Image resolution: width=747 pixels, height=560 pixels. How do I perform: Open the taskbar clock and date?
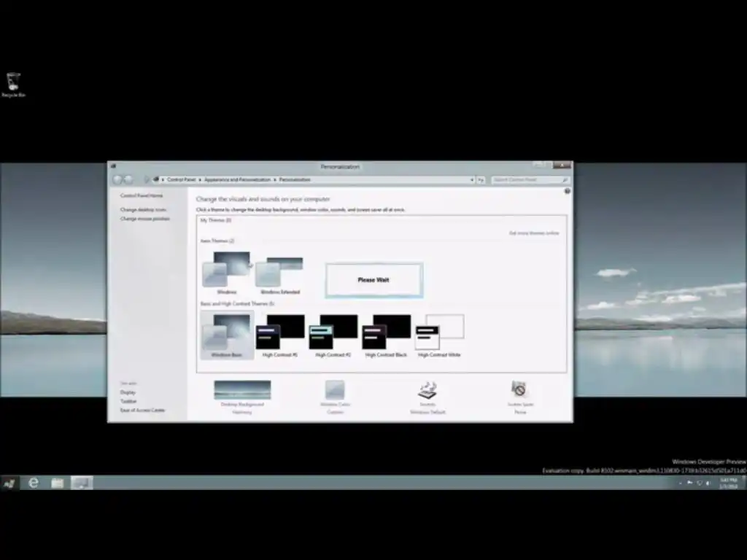point(729,483)
